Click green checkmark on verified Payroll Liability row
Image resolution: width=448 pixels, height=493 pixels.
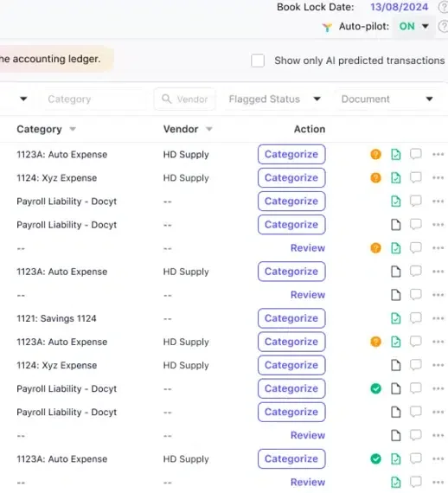(x=375, y=389)
